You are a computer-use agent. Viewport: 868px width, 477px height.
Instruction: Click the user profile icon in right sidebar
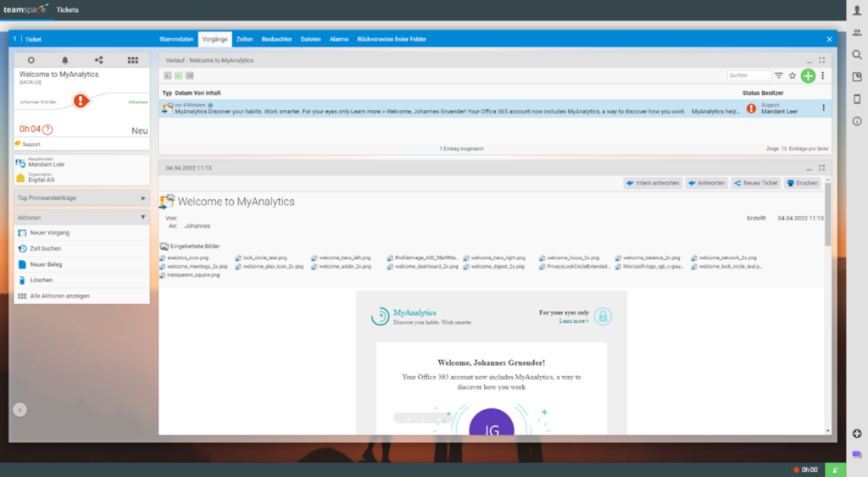(857, 10)
